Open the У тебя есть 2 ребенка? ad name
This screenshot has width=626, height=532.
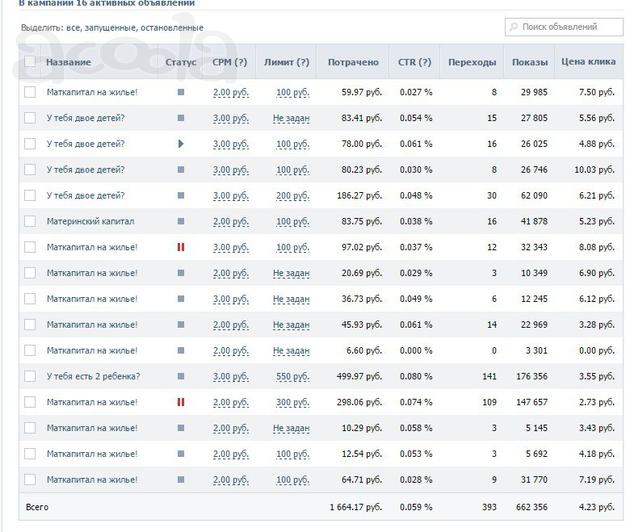pyautogui.click(x=93, y=376)
